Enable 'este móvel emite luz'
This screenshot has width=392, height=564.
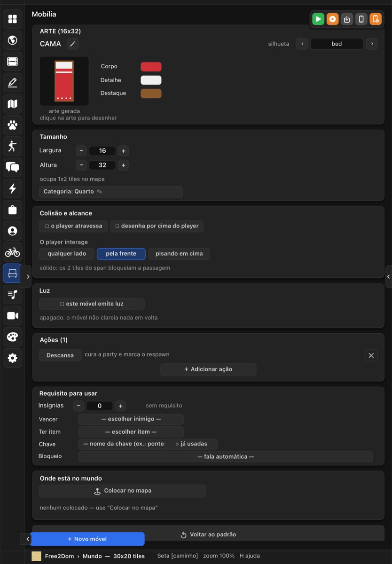point(92,304)
